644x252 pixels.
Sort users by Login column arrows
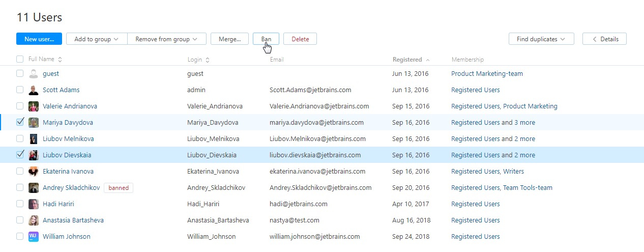click(x=208, y=60)
